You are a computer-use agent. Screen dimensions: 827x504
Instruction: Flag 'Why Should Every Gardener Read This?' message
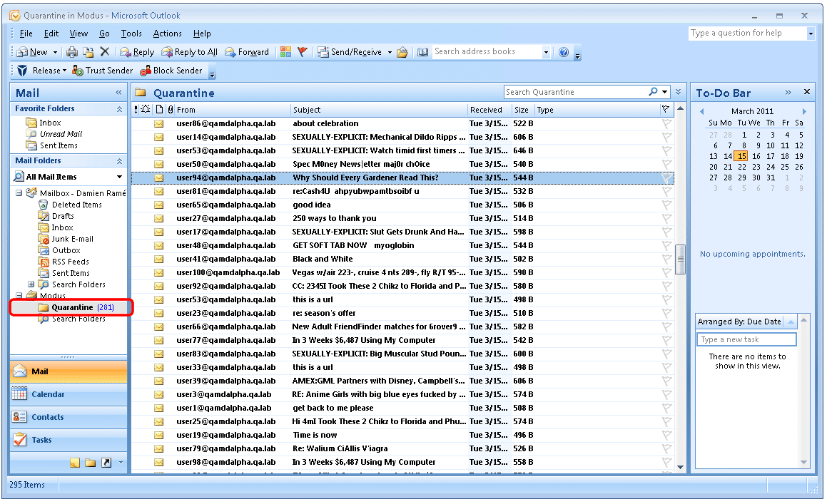(666, 178)
